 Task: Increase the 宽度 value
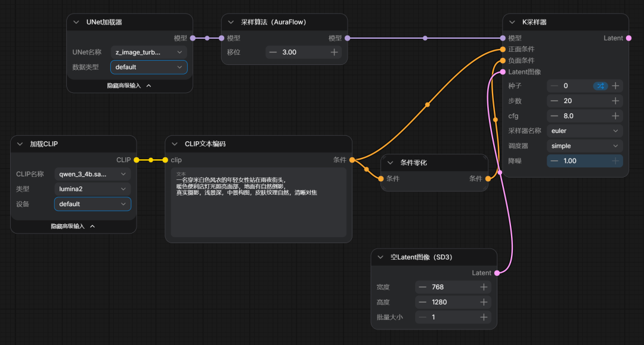pos(484,287)
